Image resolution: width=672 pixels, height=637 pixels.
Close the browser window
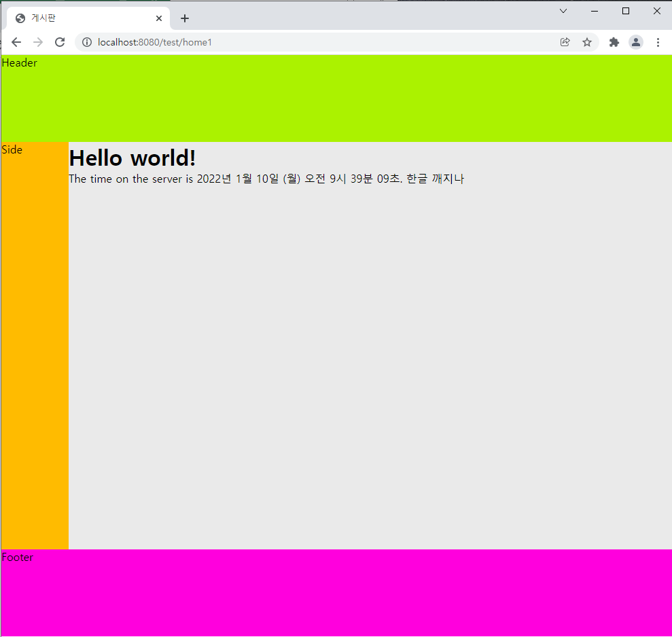[x=656, y=11]
